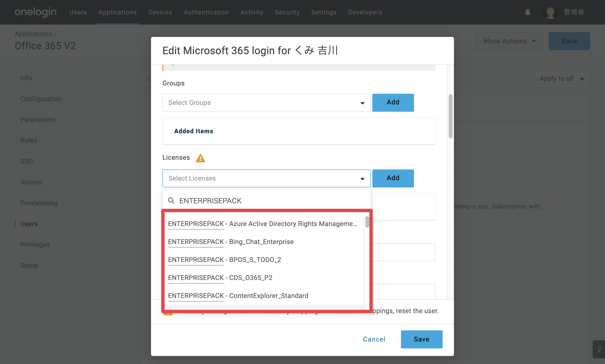Save the Microsoft 365 login dialog changes
Image resolution: width=605 pixels, height=364 pixels.
(x=421, y=339)
